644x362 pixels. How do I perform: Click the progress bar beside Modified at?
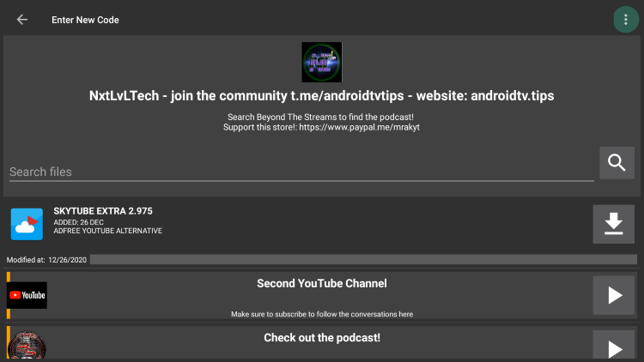tap(363, 259)
